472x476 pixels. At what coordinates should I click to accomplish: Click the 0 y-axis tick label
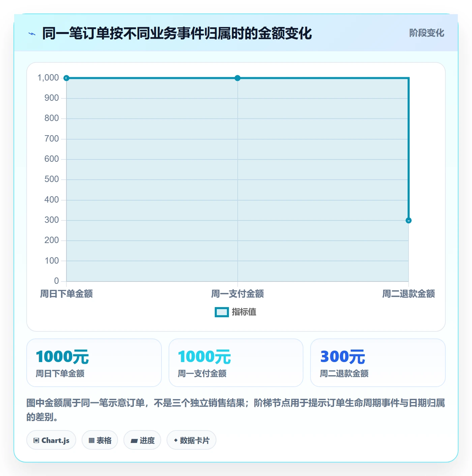click(x=56, y=281)
